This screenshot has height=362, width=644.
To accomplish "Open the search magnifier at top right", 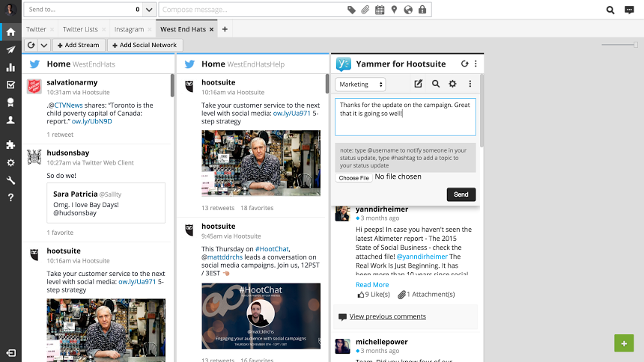I will [610, 10].
